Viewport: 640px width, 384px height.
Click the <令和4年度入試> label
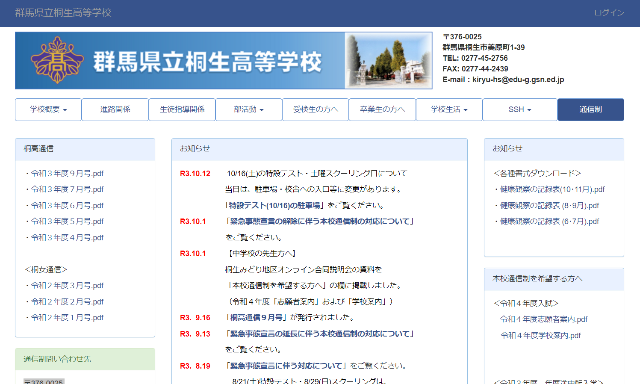526,303
